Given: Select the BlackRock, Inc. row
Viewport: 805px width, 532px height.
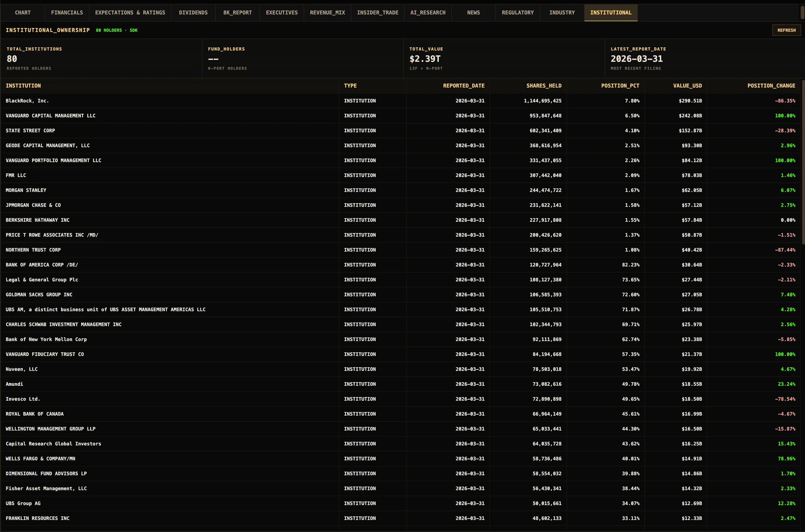Looking at the screenshot, I should (x=401, y=101).
